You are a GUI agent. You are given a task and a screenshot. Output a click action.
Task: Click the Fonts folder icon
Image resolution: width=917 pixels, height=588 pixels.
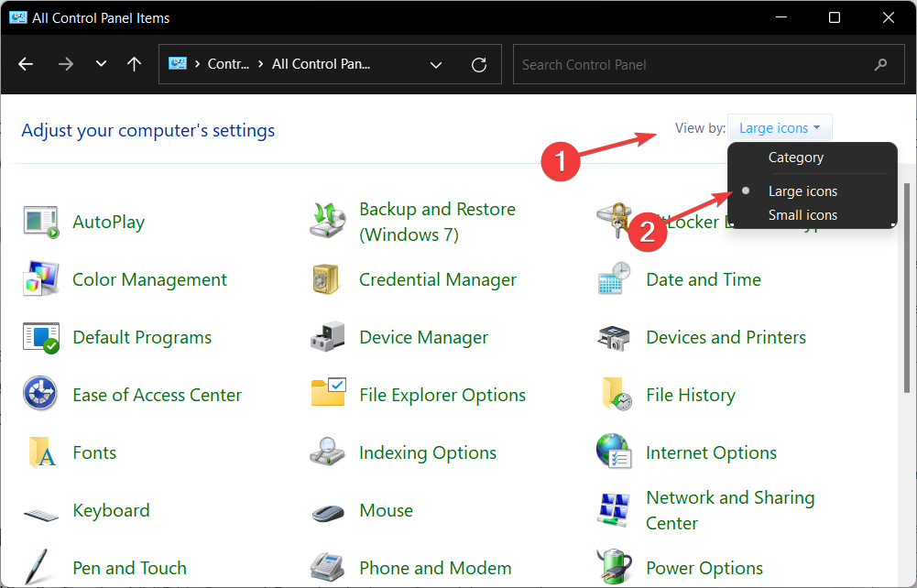pos(40,452)
